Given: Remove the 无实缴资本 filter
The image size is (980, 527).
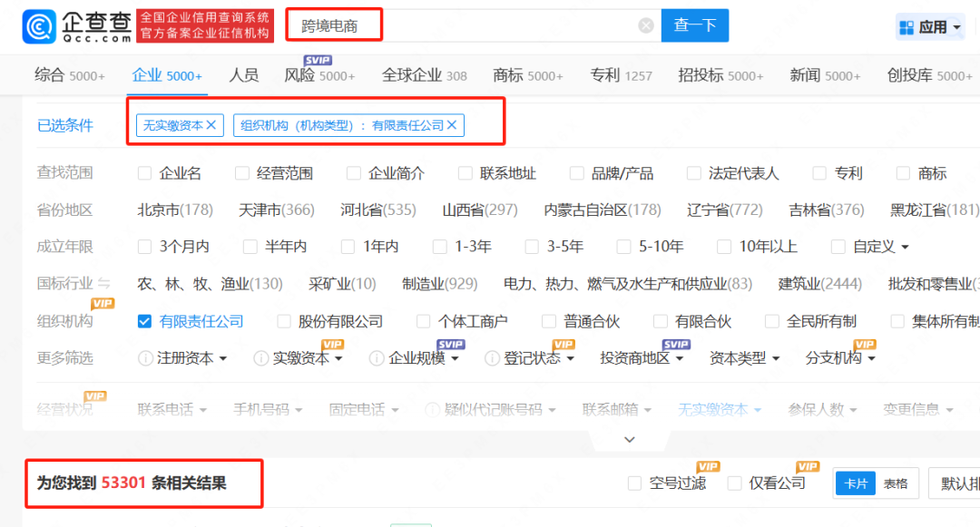Looking at the screenshot, I should point(212,125).
